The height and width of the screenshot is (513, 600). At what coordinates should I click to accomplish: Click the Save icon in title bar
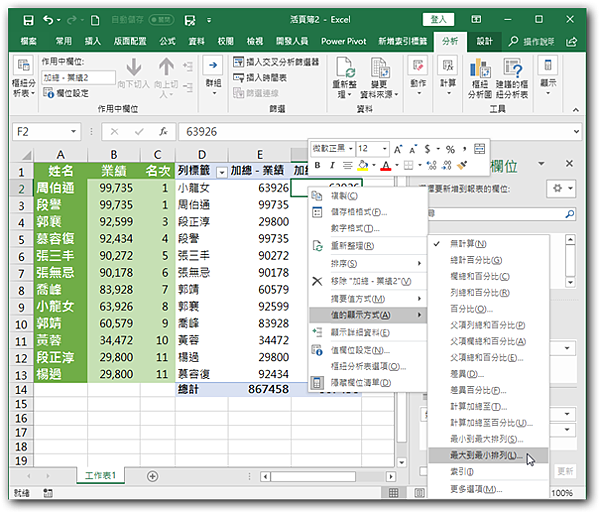(28, 19)
